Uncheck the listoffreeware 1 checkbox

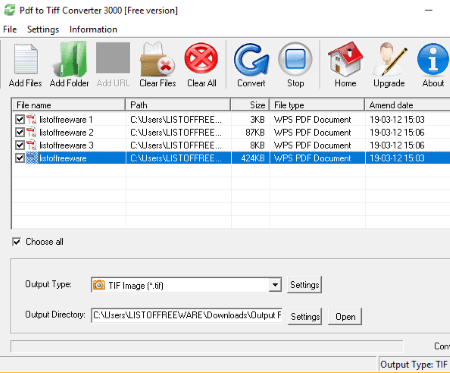coord(20,119)
